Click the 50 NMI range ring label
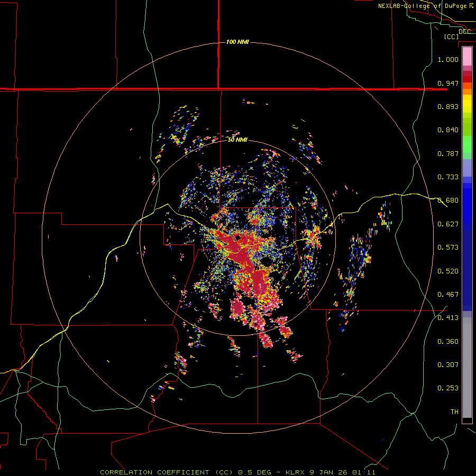Image resolution: width=476 pixels, height=476 pixels. coord(237,140)
